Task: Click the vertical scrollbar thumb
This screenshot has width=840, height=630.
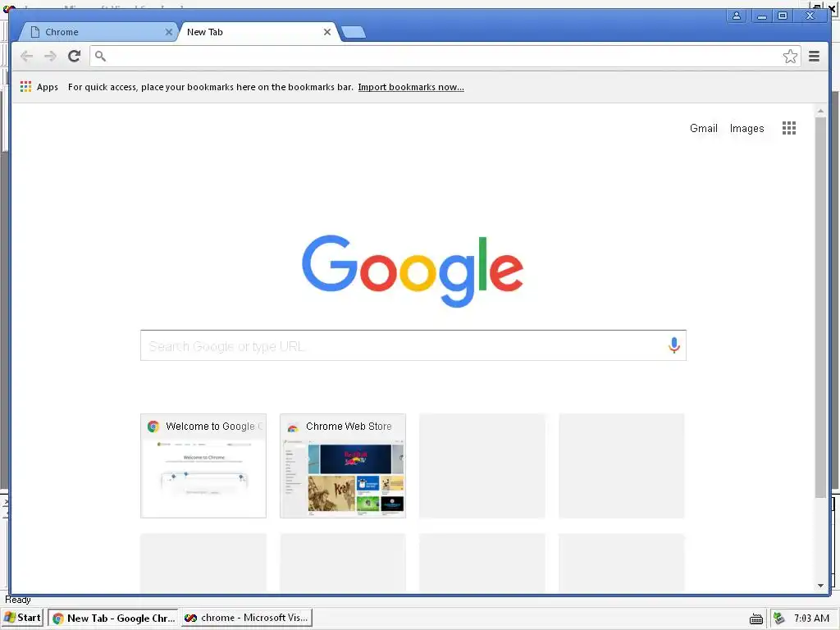Action: click(820, 308)
